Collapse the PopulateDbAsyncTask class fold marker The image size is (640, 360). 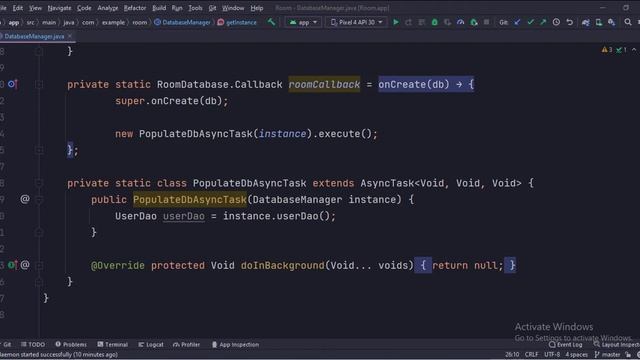tap(39, 183)
